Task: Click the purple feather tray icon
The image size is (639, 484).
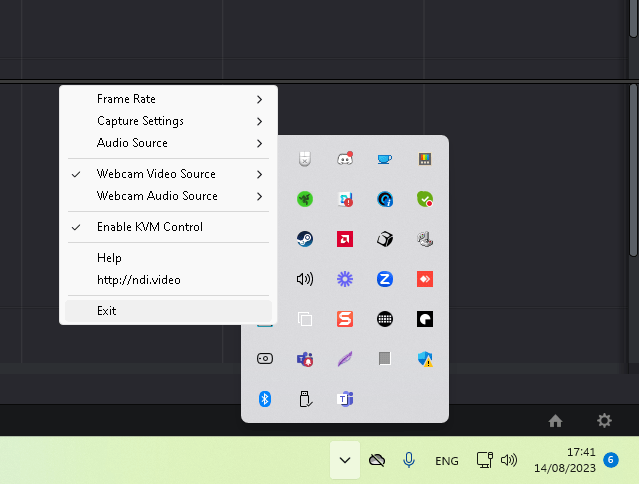Action: (x=345, y=359)
